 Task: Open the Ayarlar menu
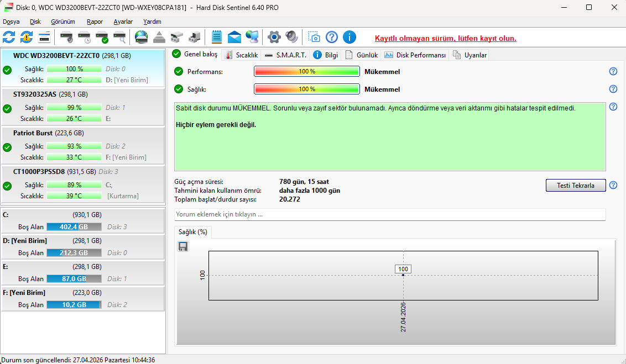pos(123,22)
